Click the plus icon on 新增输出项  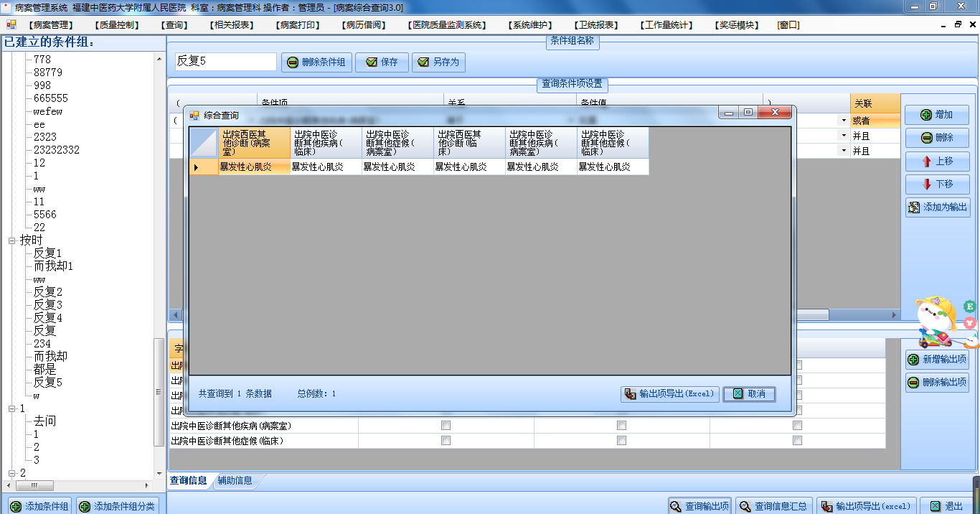point(913,360)
